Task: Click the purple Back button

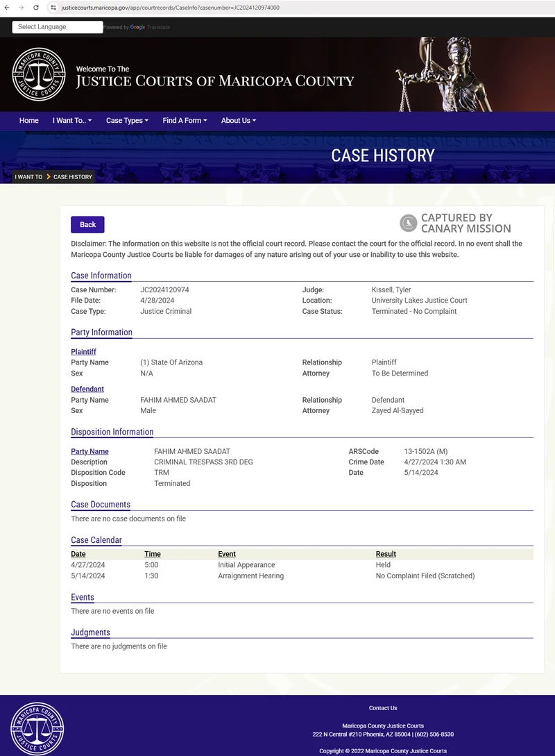Action: (87, 225)
